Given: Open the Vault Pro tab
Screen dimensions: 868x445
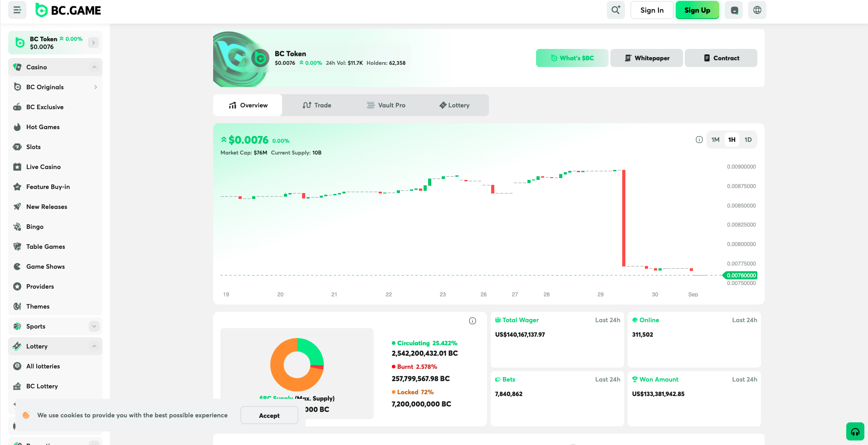Looking at the screenshot, I should [385, 105].
